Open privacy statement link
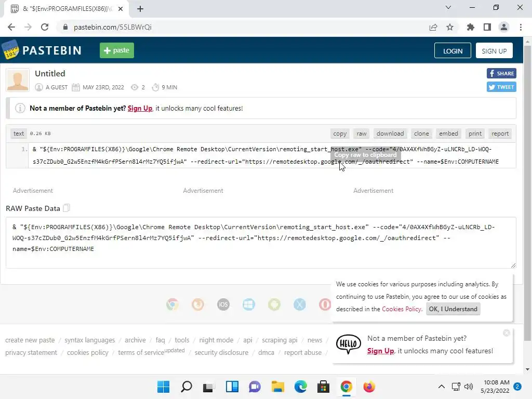 tap(31, 353)
